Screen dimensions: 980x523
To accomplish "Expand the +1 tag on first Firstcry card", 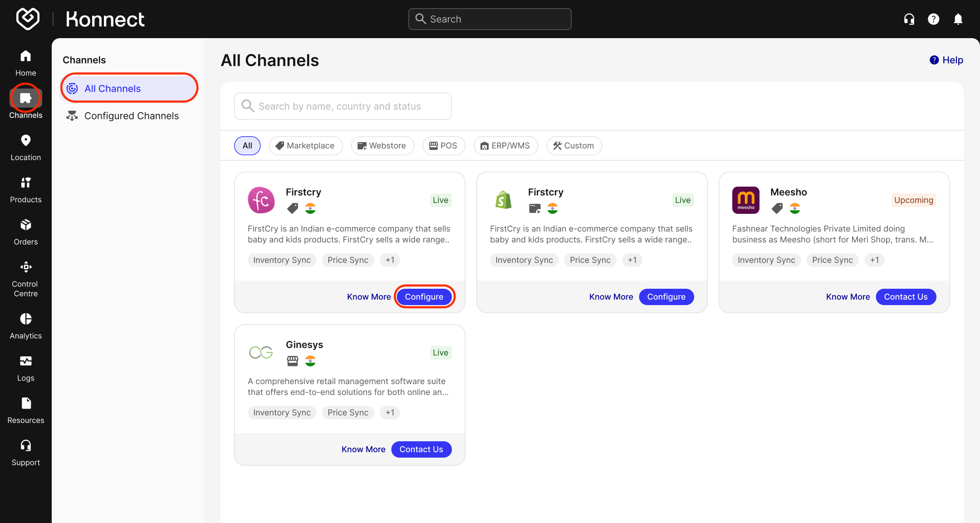I will (x=390, y=260).
